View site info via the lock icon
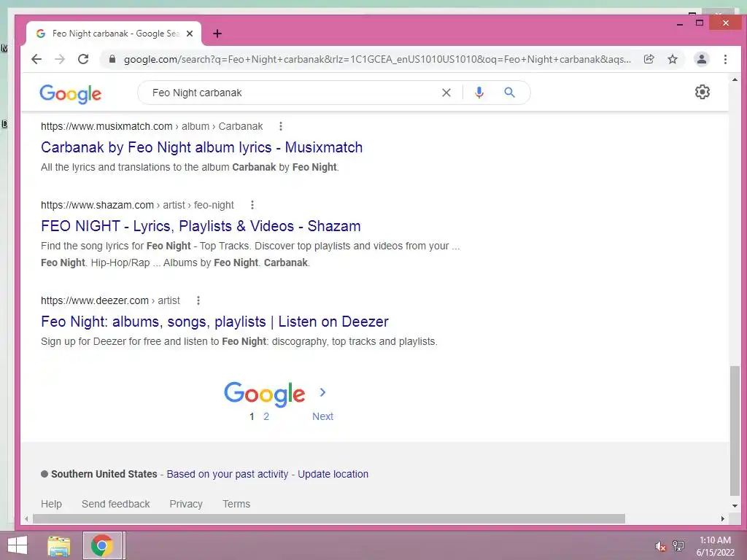Viewport: 747px width, 560px height. click(x=112, y=59)
